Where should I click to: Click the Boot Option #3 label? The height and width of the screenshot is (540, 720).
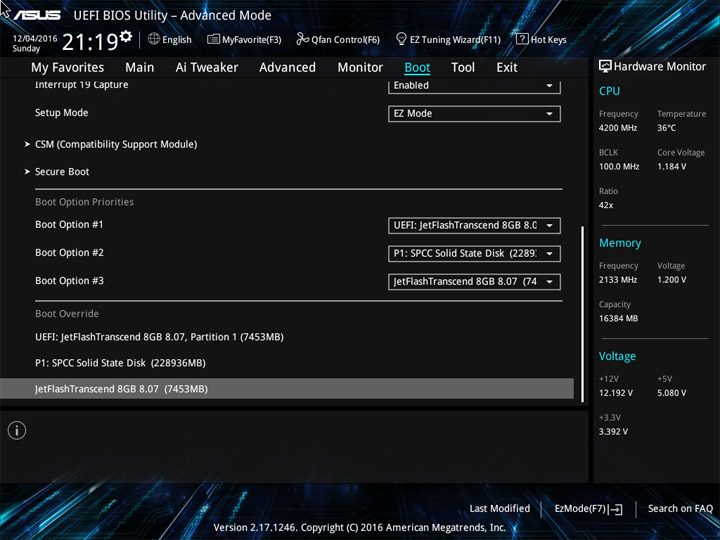point(69,281)
